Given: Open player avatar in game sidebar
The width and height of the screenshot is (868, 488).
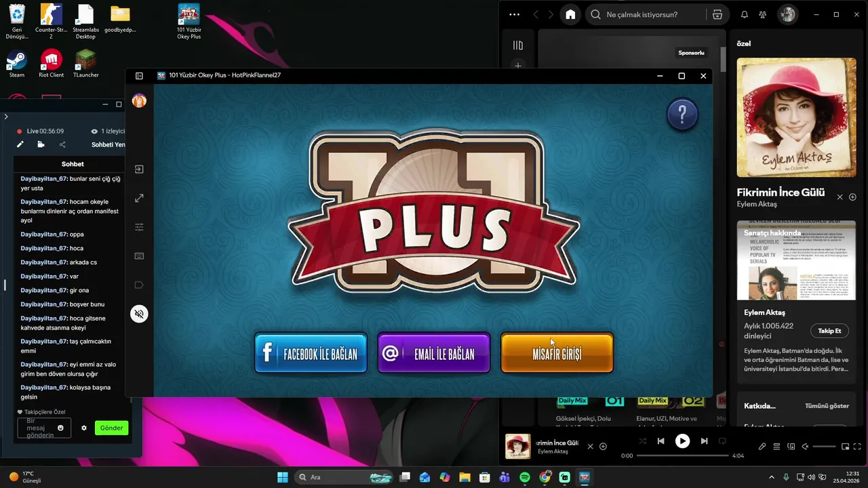Looking at the screenshot, I should pyautogui.click(x=139, y=101).
